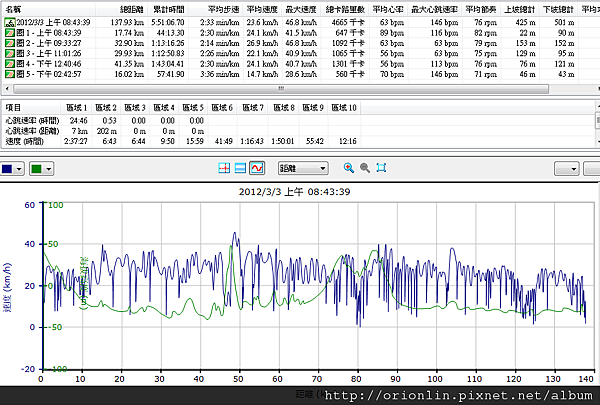Click the lap list horizontal scrollbar thumb

(x=281, y=89)
